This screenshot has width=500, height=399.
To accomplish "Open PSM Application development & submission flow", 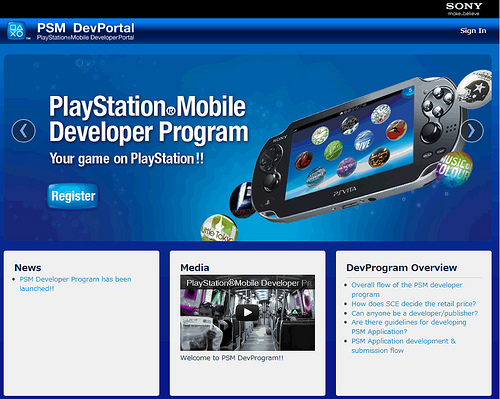I will pos(403,345).
